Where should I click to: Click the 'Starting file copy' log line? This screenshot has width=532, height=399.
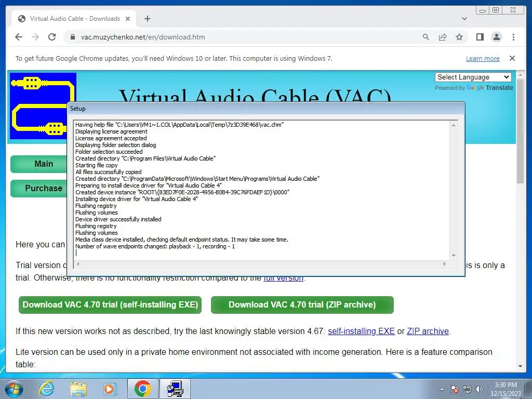(x=96, y=165)
